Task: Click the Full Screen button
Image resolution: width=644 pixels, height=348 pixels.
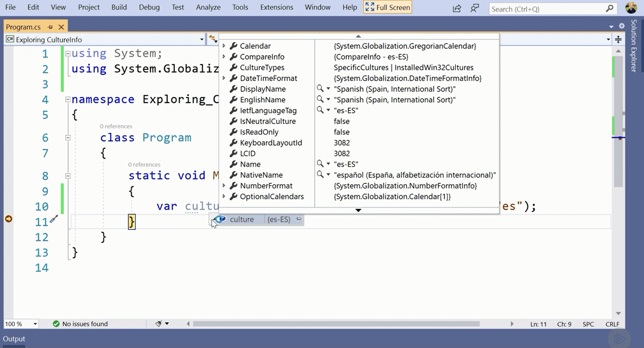Action: click(x=388, y=7)
